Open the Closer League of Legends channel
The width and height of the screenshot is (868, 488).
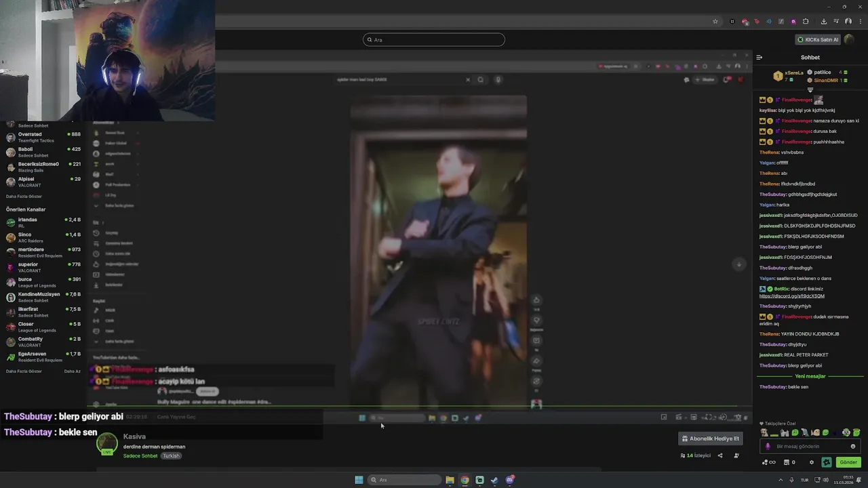click(43, 327)
